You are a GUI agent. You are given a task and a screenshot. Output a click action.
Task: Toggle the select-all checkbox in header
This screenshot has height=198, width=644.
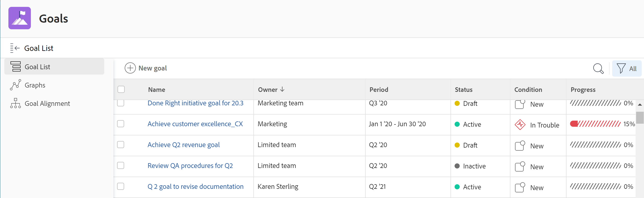click(x=121, y=89)
